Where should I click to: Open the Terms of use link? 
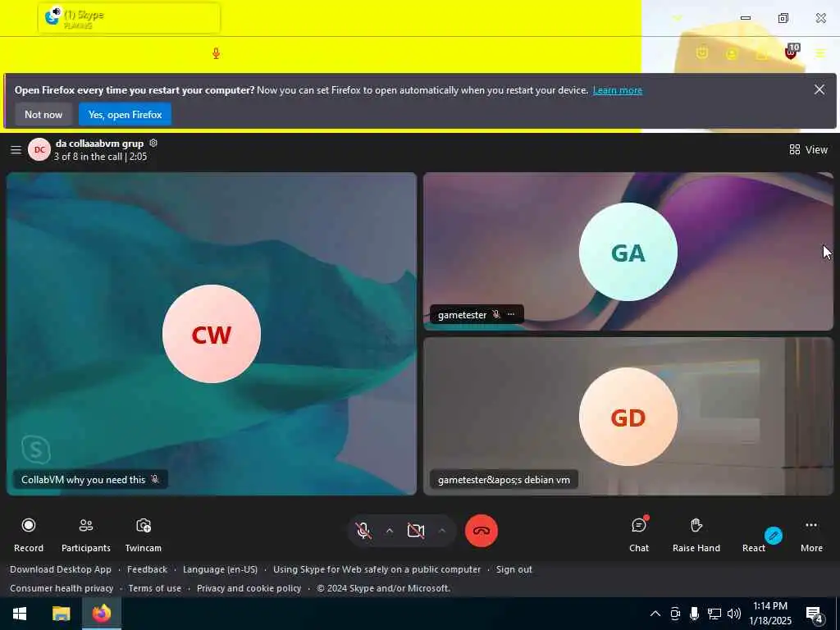click(x=155, y=588)
